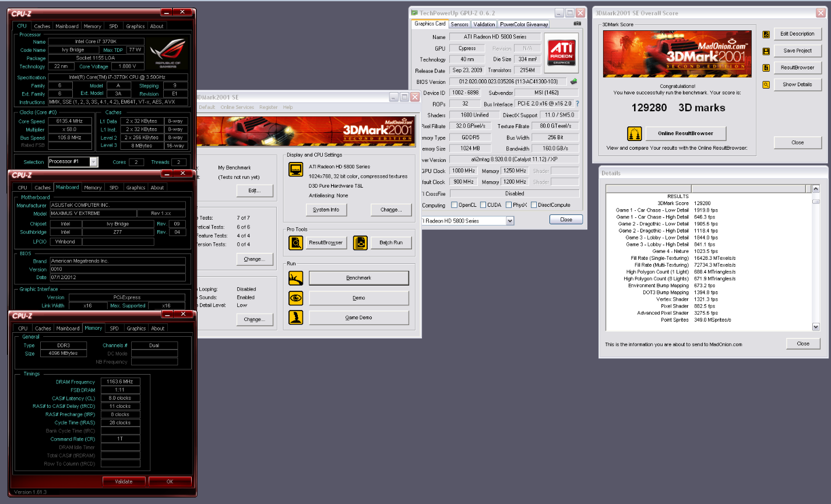Click the Show Details button
This screenshot has width=831, height=504.
point(798,84)
